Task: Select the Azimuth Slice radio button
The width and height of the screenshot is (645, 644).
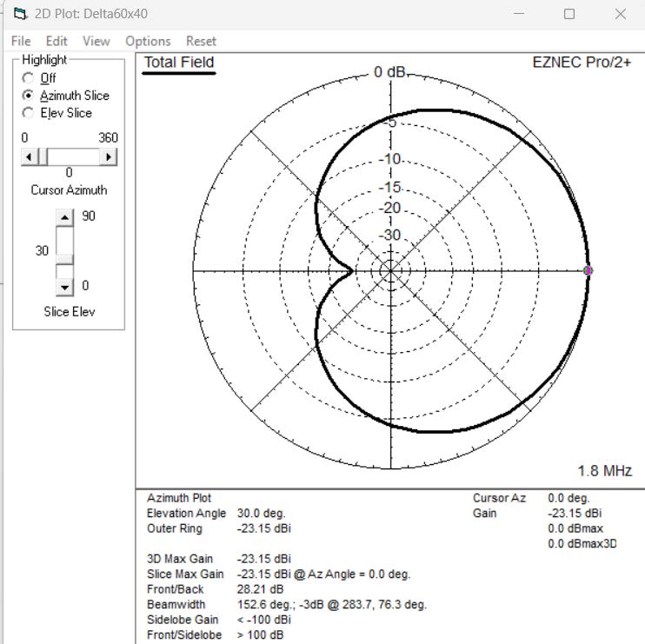Action: [x=29, y=96]
